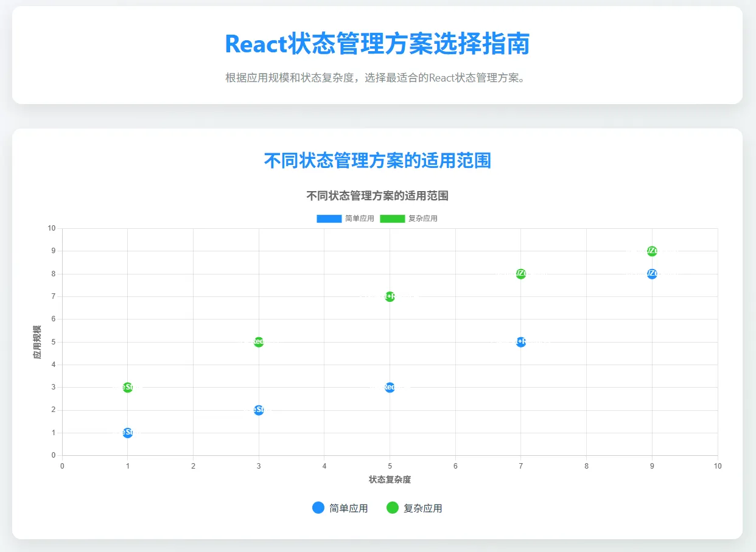
Task: Select green data point at complexity 1, scale 3
Action: point(127,387)
